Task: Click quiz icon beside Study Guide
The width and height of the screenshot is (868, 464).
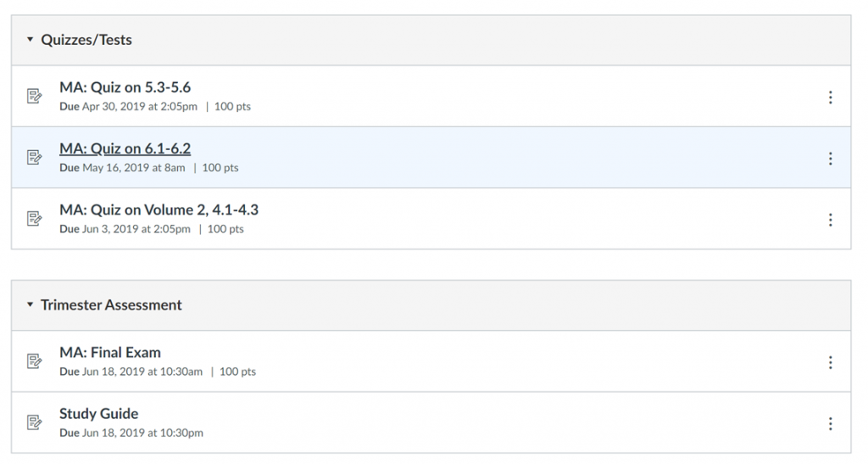Action: coord(34,422)
